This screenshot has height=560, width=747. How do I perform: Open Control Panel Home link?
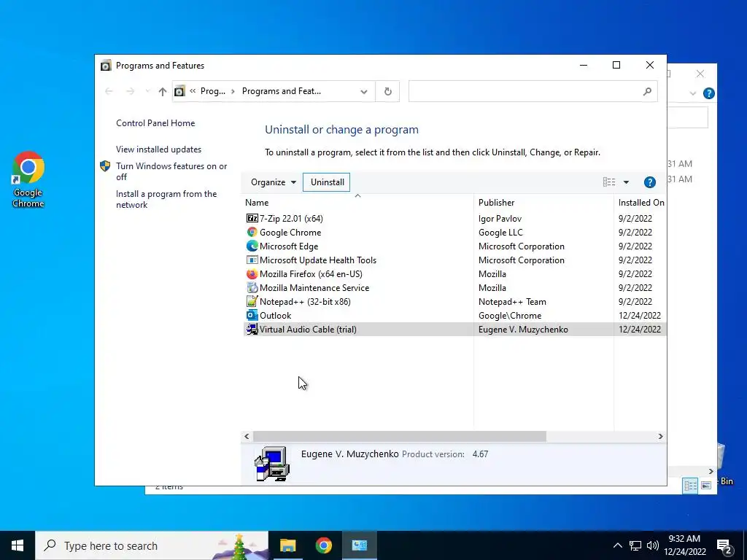[x=155, y=122]
